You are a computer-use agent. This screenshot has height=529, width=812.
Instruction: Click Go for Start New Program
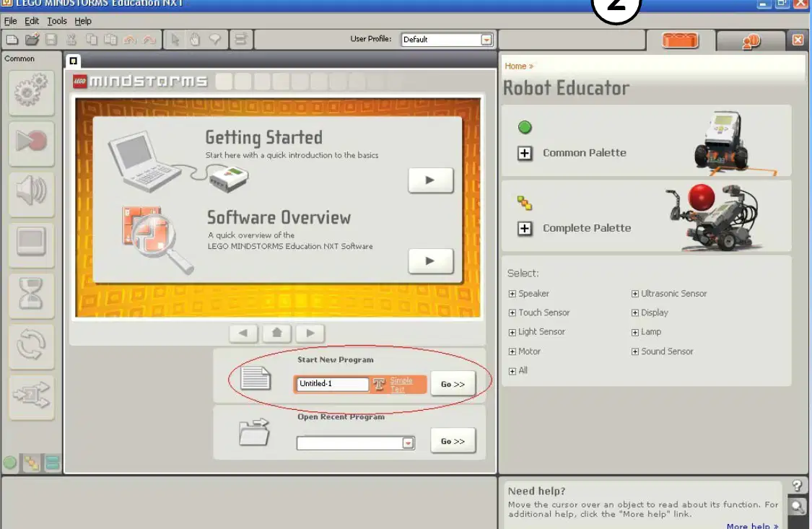453,384
